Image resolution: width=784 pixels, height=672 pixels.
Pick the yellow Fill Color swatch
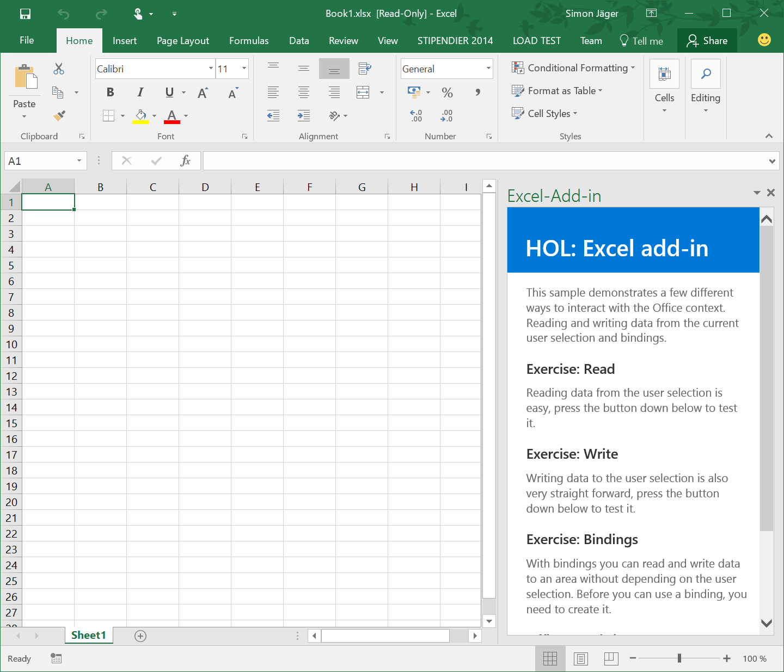(140, 116)
